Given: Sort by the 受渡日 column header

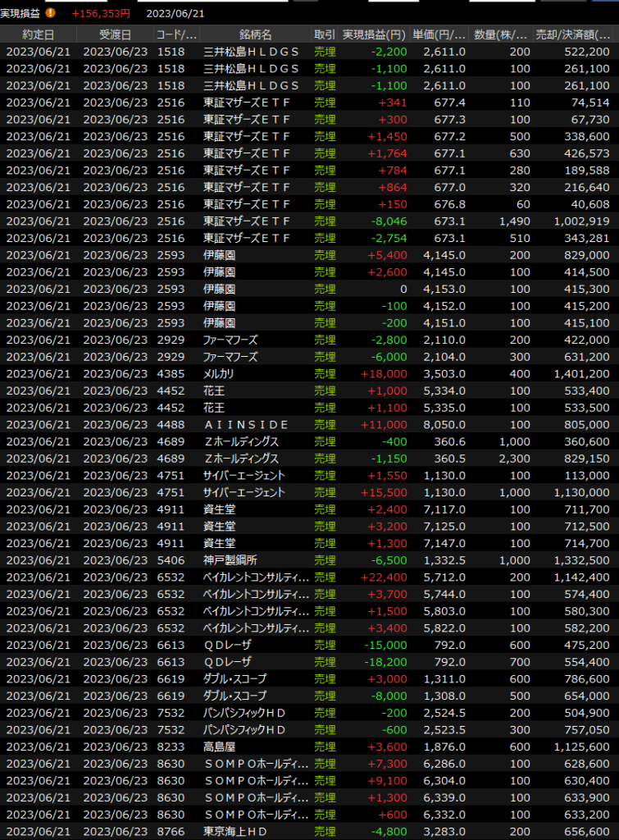Looking at the screenshot, I should point(116,34).
